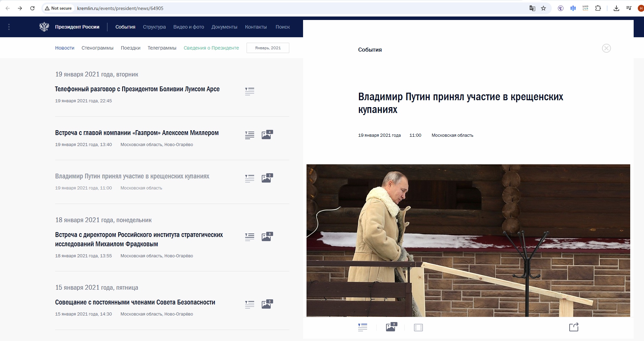
Task: Close the article panel with the X button
Action: pyautogui.click(x=606, y=48)
